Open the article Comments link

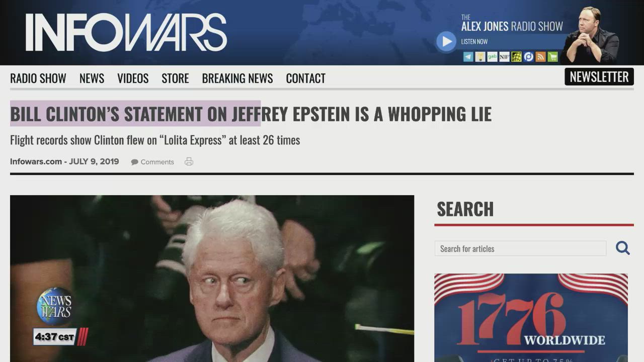152,162
